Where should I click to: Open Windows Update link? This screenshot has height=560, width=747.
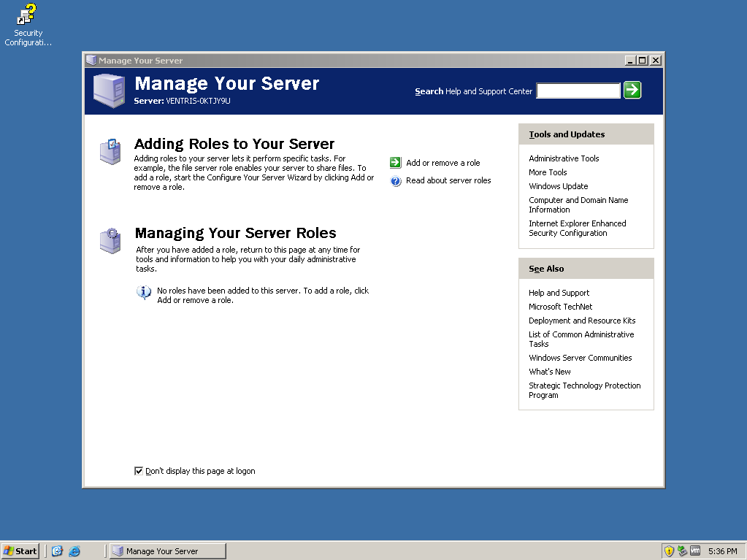click(559, 186)
